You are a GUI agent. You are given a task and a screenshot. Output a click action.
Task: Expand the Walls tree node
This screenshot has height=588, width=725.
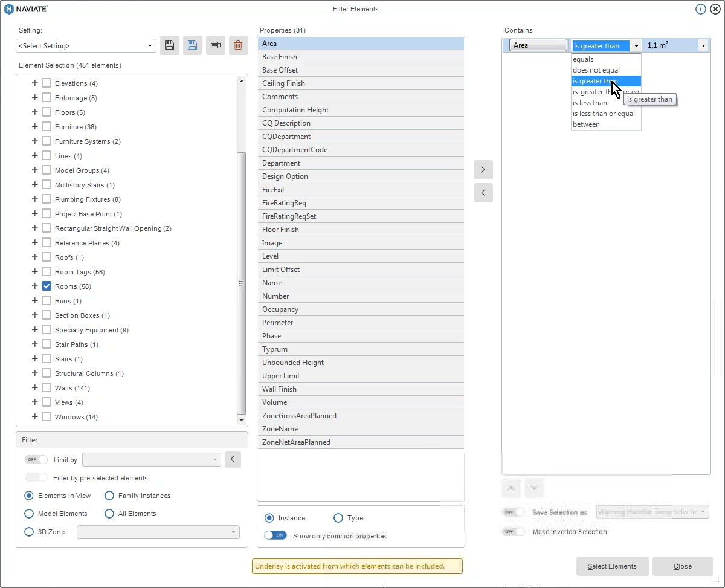(34, 387)
